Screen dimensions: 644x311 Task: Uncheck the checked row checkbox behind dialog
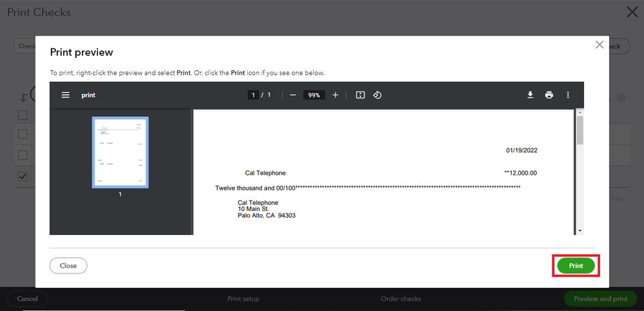[x=23, y=177]
